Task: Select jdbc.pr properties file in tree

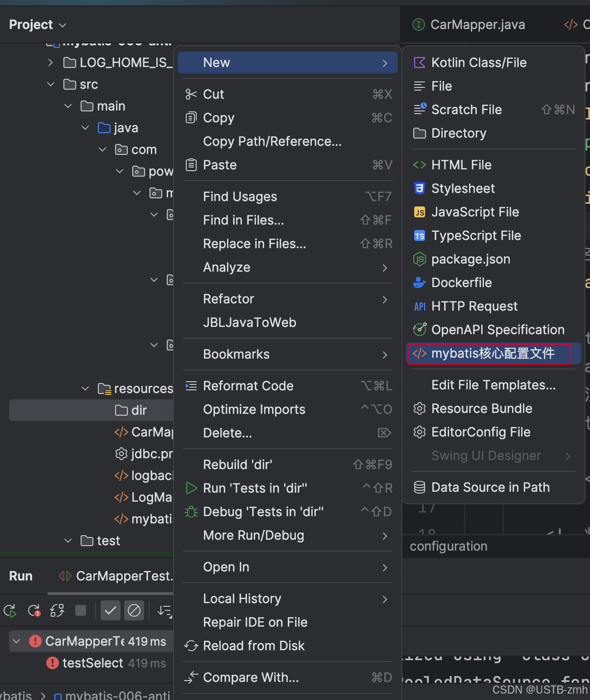Action: 144,454
